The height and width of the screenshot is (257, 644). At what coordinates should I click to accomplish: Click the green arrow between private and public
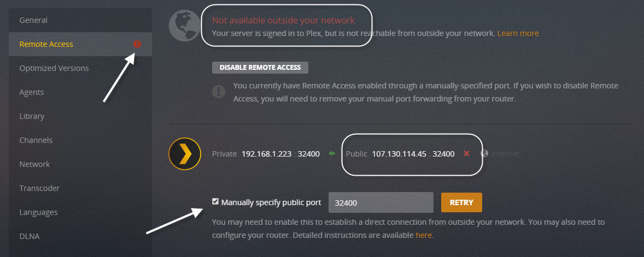pyautogui.click(x=332, y=154)
